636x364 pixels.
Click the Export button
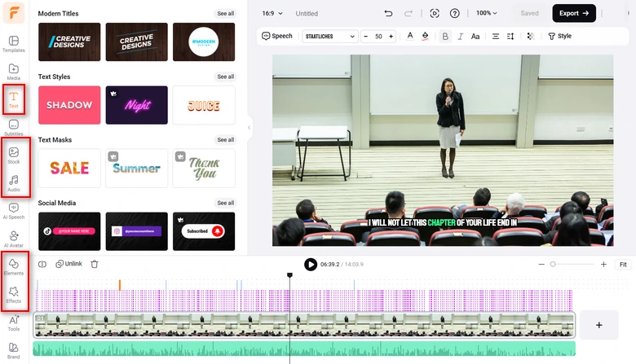click(x=574, y=13)
